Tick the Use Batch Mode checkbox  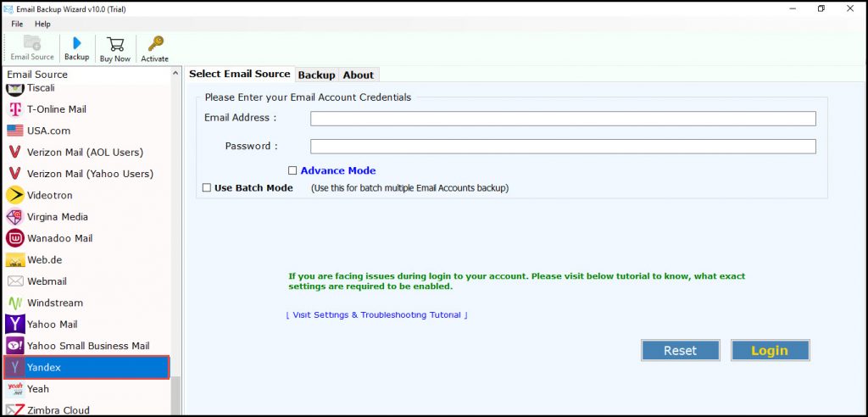pos(207,188)
